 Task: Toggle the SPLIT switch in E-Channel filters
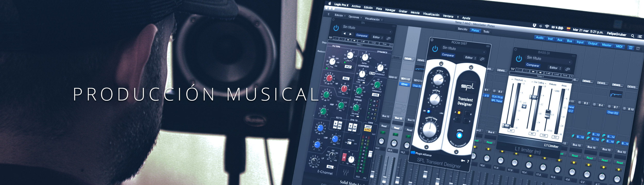pyautogui.click(x=348, y=67)
